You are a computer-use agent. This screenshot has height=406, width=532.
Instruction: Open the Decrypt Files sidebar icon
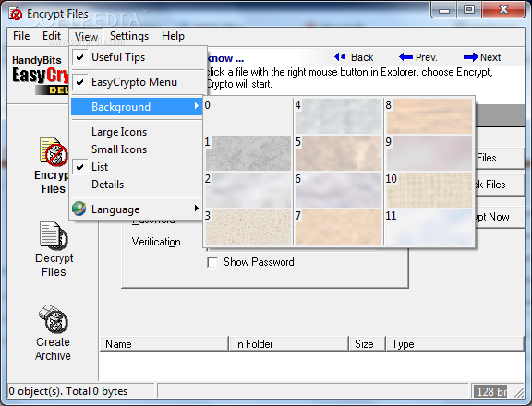(x=54, y=236)
